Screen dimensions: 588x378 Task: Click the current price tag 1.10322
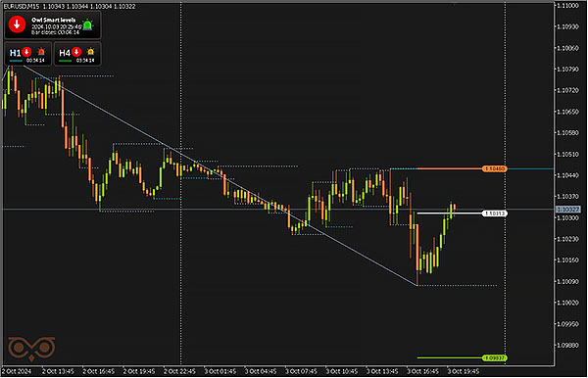tap(567, 209)
